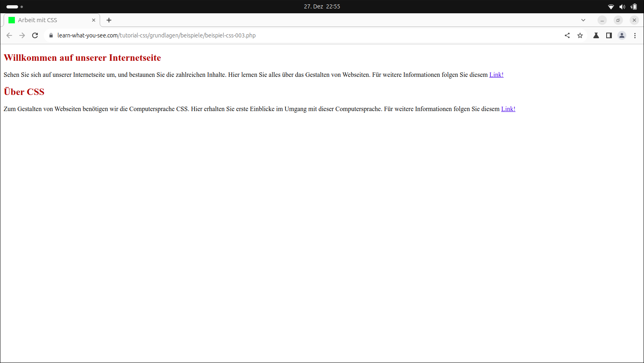Click the URL address bar
This screenshot has height=363, width=644.
pyautogui.click(x=281, y=35)
